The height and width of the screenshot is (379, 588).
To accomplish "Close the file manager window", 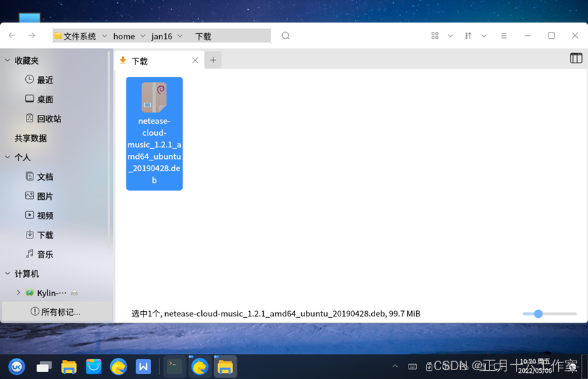I will (x=575, y=35).
